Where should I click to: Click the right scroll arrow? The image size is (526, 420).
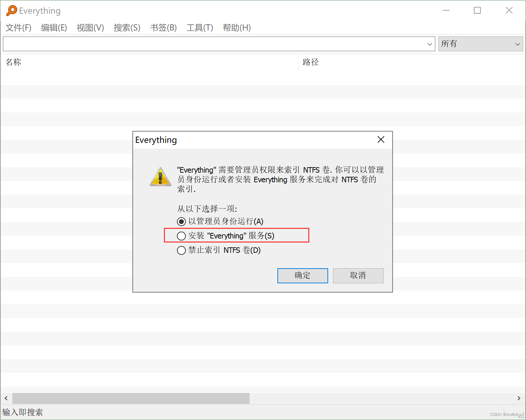click(x=519, y=398)
